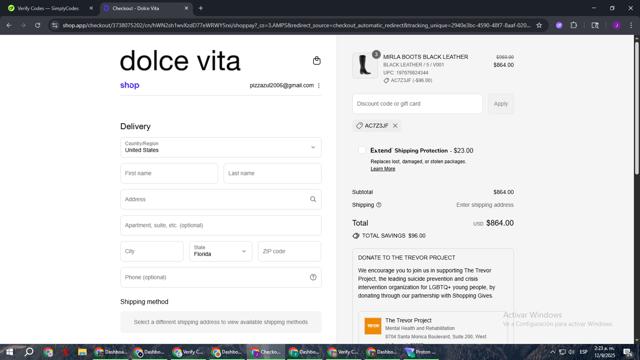The image size is (640, 360).
Task: Switch to the Checkout Chrome window in taskbar
Action: (x=266, y=352)
